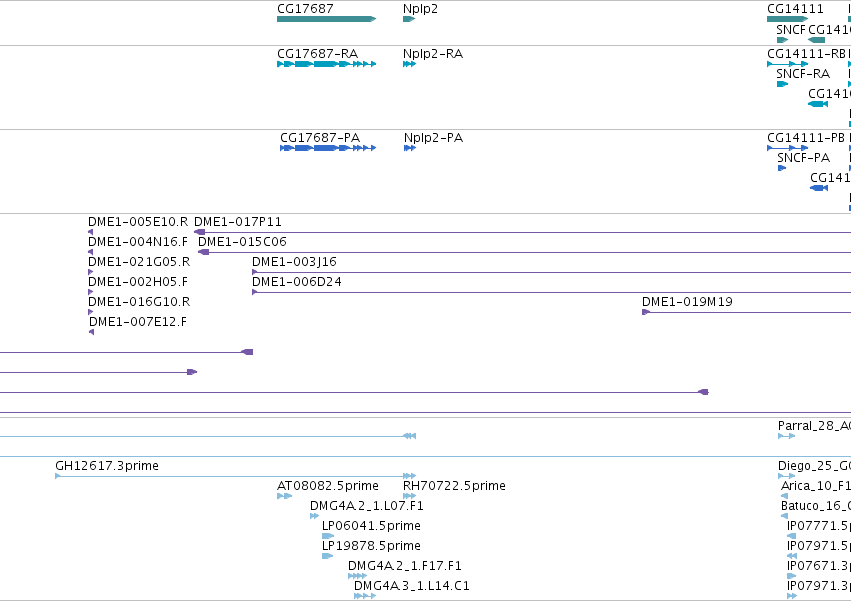This screenshot has height=601, width=851.
Task: Select the DME1-007E12.F clone label
Action: coord(138,322)
